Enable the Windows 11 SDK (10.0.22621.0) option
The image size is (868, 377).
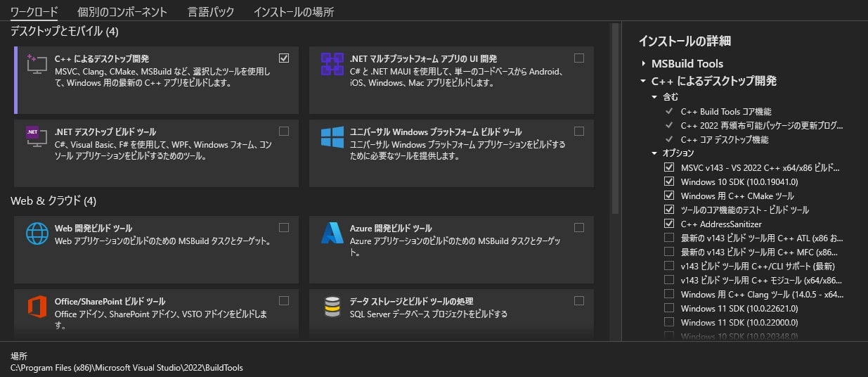[668, 308]
